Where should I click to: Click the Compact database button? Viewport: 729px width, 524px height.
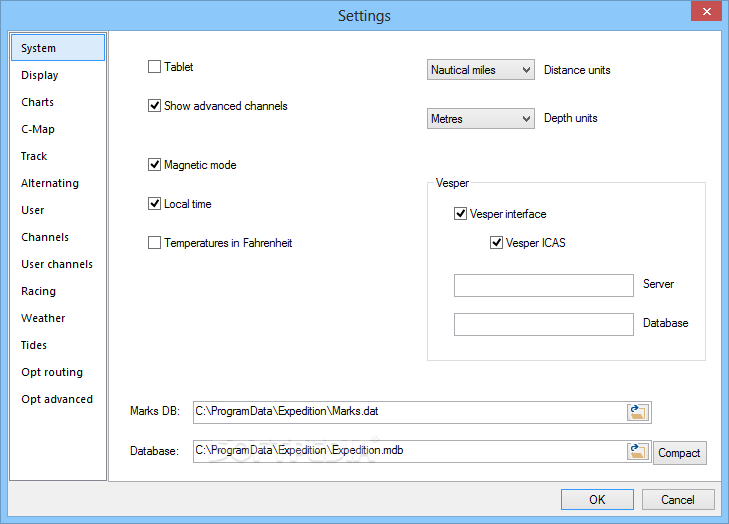pos(680,453)
